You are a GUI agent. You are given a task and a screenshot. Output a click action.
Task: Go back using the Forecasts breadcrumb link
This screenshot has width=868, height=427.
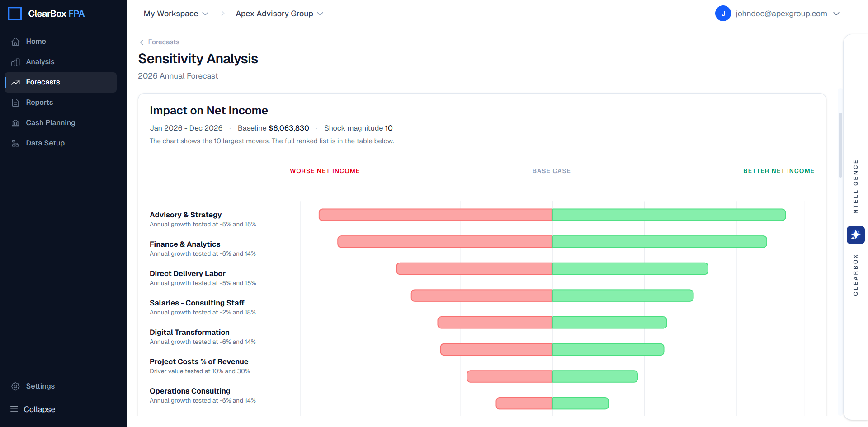coord(163,42)
